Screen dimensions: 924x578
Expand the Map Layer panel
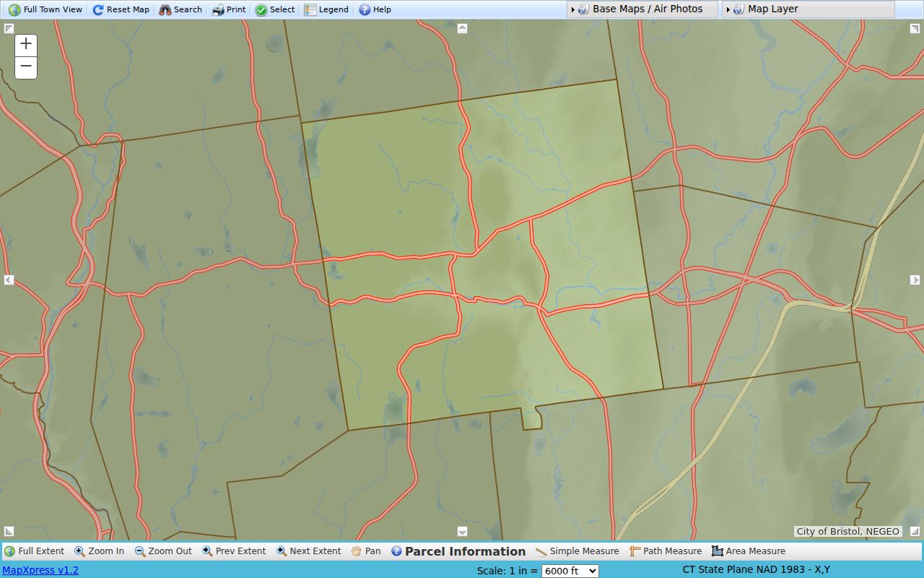[808, 9]
